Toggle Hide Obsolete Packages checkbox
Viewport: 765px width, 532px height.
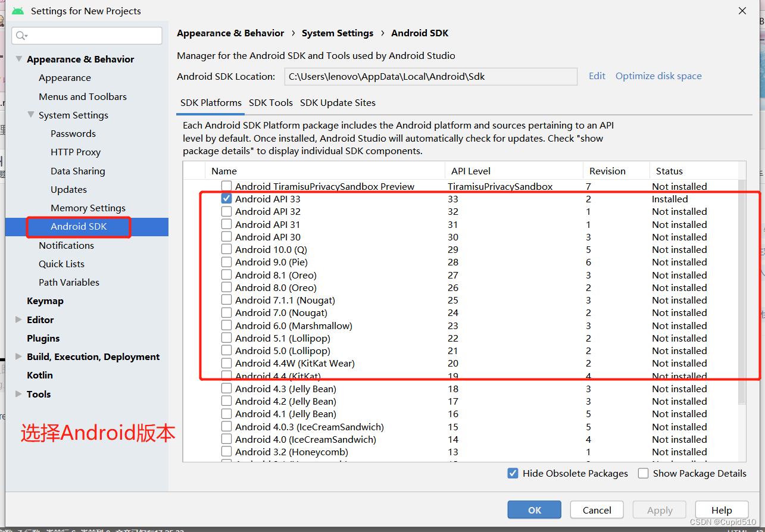[513, 473]
